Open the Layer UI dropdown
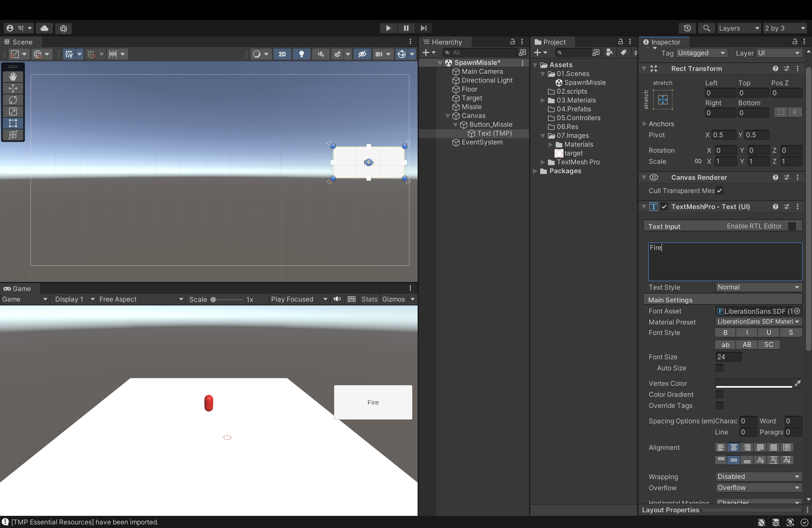812x528 pixels. [779, 53]
